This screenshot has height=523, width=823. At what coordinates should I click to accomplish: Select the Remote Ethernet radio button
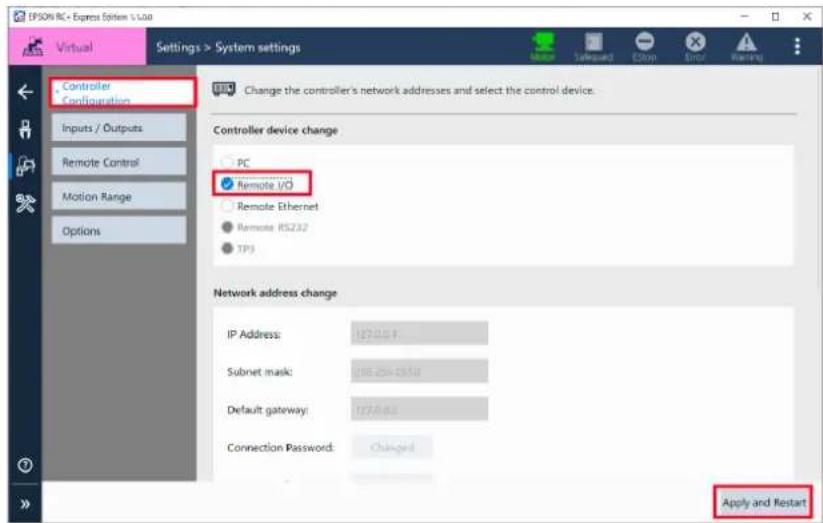[x=227, y=206]
